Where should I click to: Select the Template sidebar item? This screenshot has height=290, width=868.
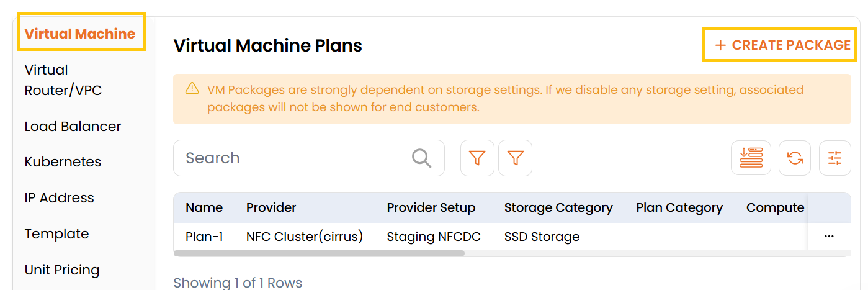(56, 234)
